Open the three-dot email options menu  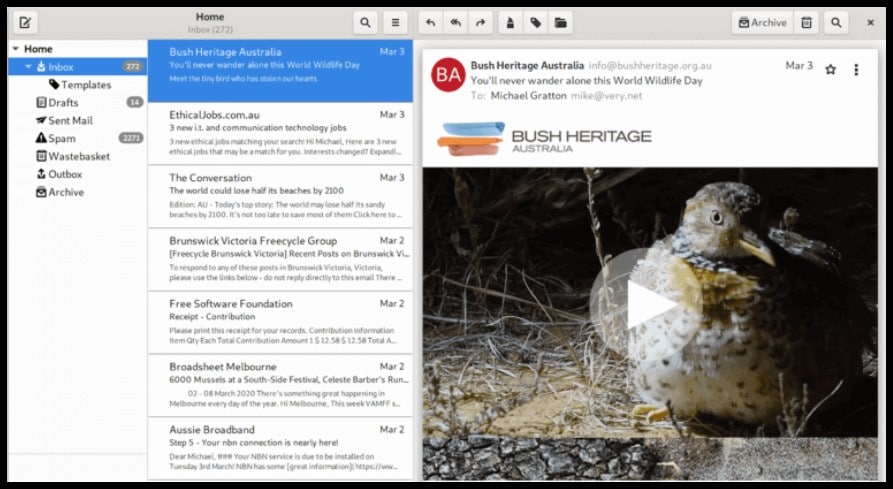(x=856, y=69)
